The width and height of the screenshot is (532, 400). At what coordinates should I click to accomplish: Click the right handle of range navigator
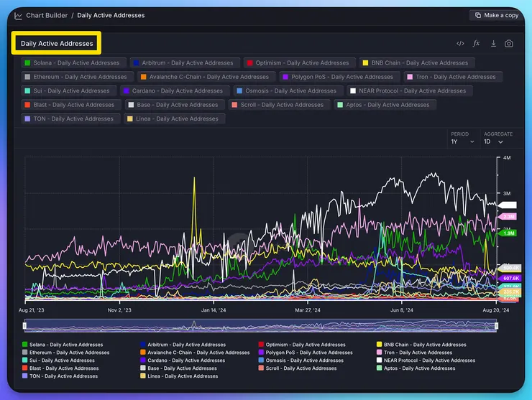point(496,326)
